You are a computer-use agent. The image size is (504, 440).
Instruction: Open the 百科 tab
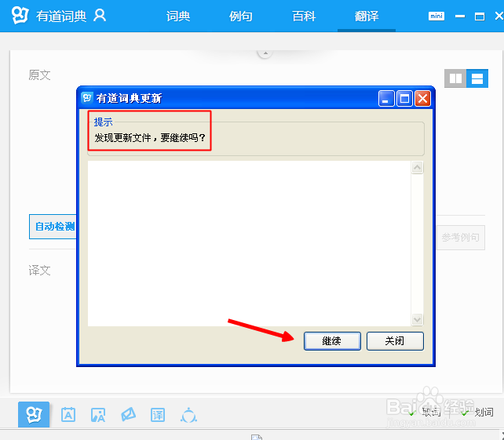[x=304, y=16]
